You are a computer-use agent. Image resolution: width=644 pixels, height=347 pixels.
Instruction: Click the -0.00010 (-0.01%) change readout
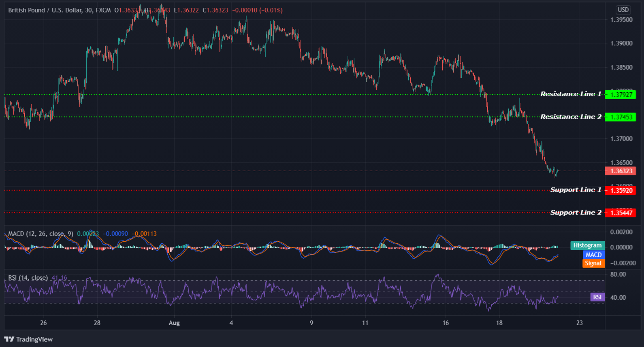[258, 10]
